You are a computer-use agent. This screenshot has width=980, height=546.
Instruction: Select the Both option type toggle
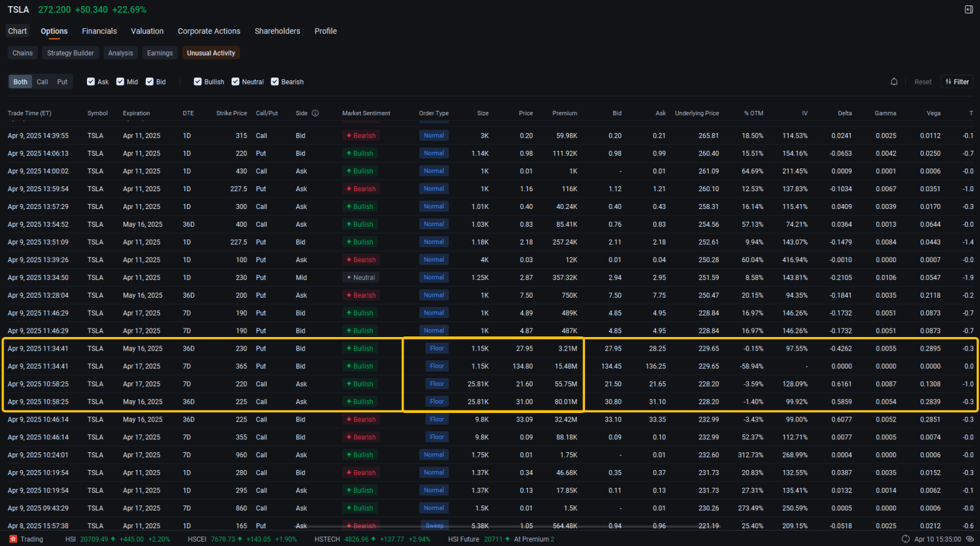[x=20, y=82]
